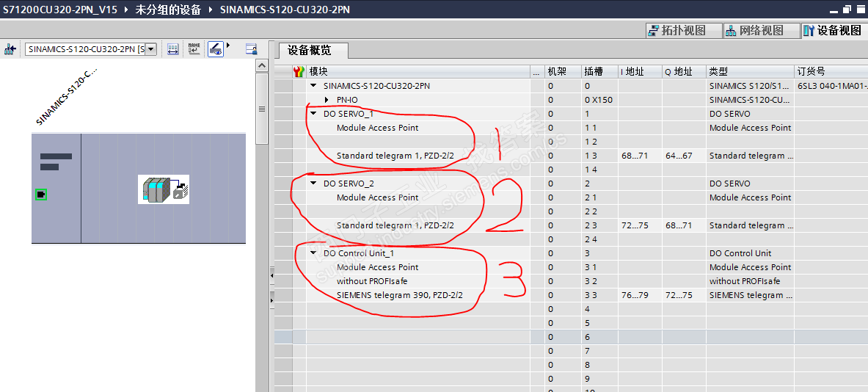
Task: Click I address cell 76...79
Action: 640,295
